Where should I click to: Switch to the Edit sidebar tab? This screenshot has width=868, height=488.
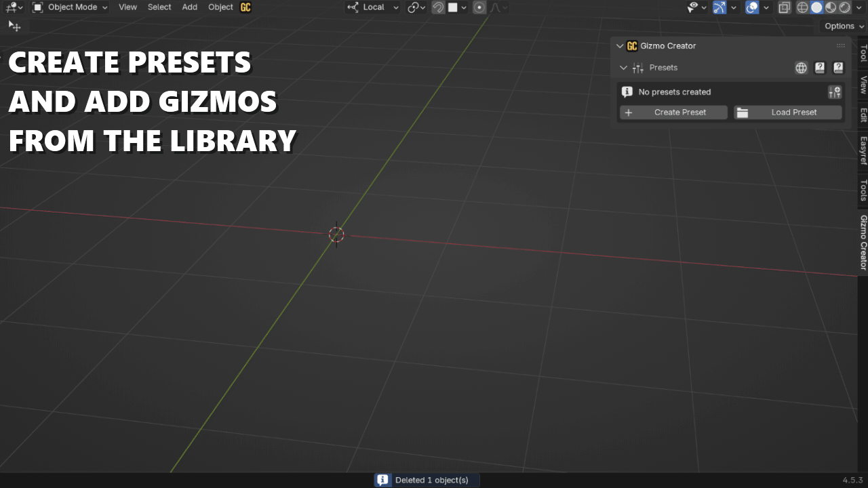click(863, 115)
